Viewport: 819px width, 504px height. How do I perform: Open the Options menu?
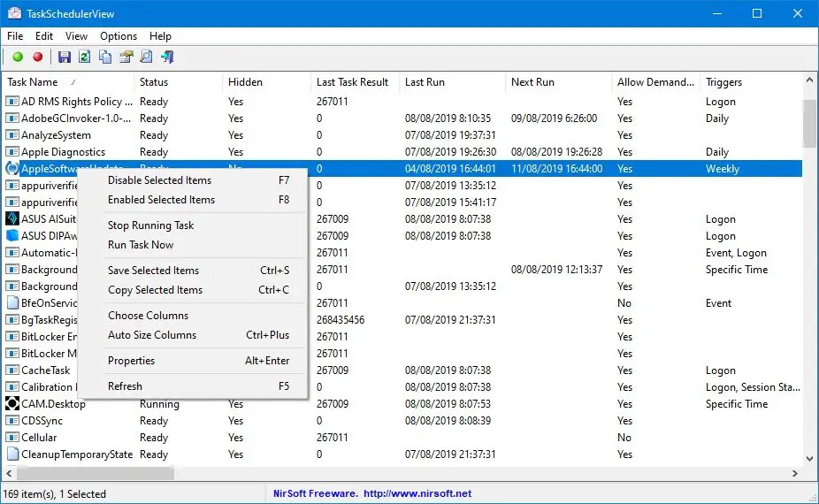click(x=119, y=36)
